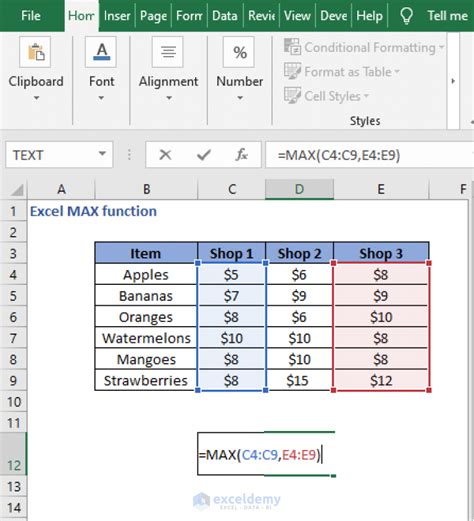
Task: Expand the Clipboard group arrow
Action: point(36,98)
